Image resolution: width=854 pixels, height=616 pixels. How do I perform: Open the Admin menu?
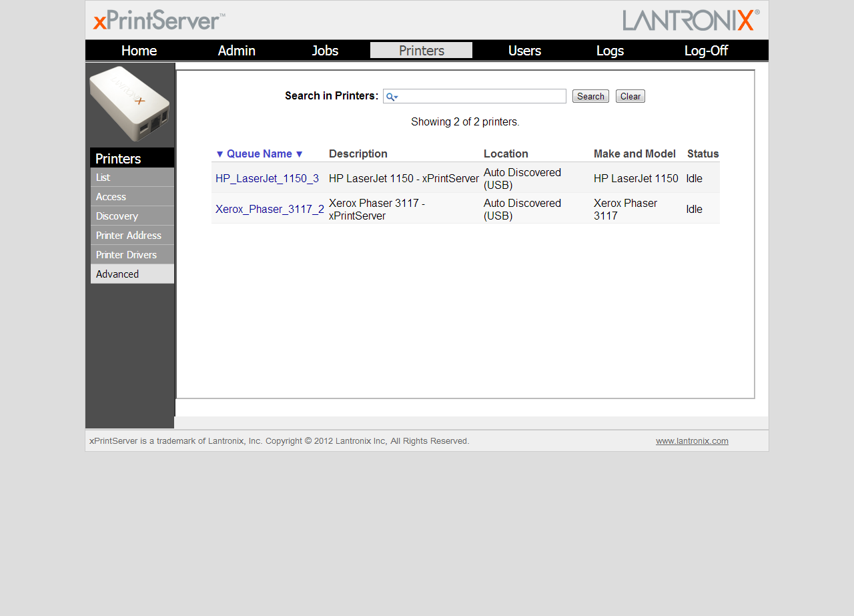(x=237, y=51)
